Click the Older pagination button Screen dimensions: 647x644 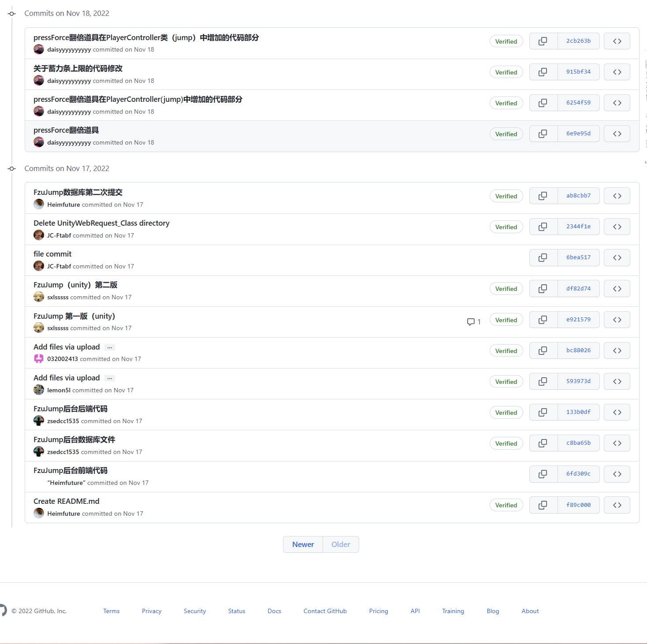tap(341, 544)
